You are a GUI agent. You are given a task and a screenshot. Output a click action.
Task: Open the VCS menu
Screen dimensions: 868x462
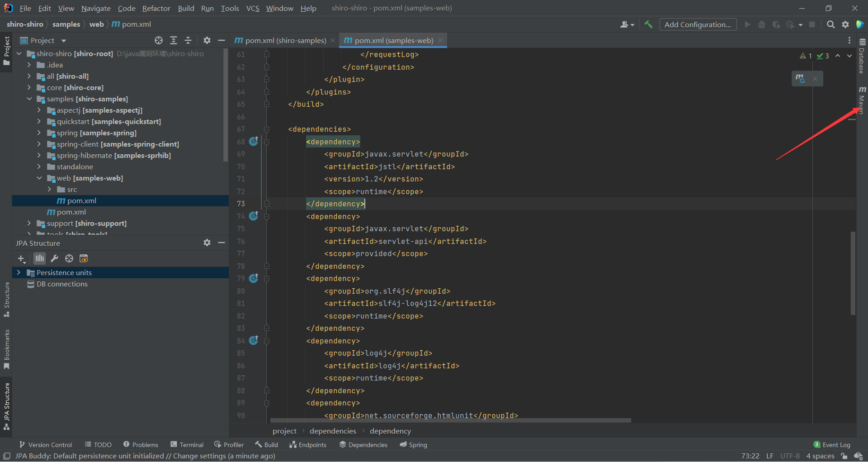(x=253, y=8)
